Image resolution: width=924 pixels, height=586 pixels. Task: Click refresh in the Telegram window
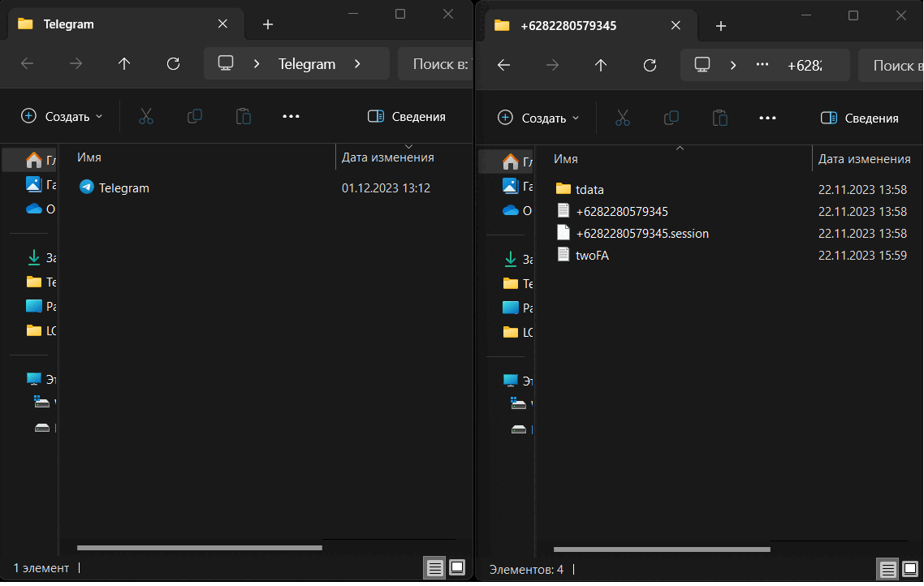point(172,64)
